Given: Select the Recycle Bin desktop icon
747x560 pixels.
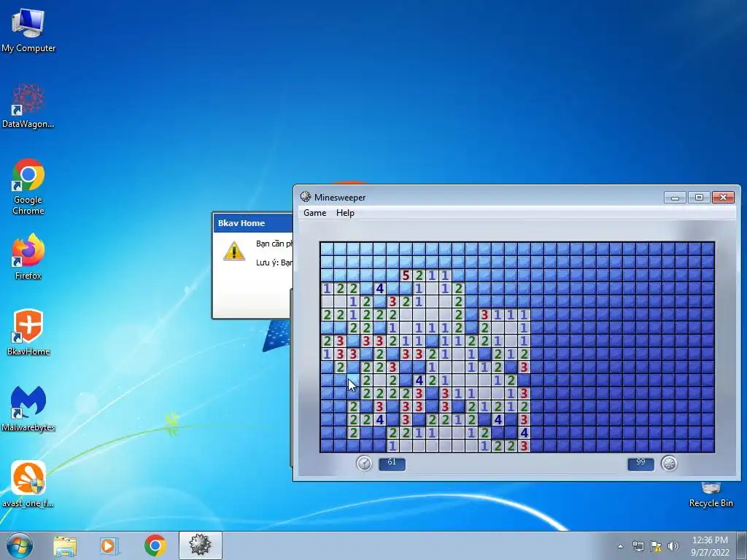Looking at the screenshot, I should pyautogui.click(x=711, y=495).
